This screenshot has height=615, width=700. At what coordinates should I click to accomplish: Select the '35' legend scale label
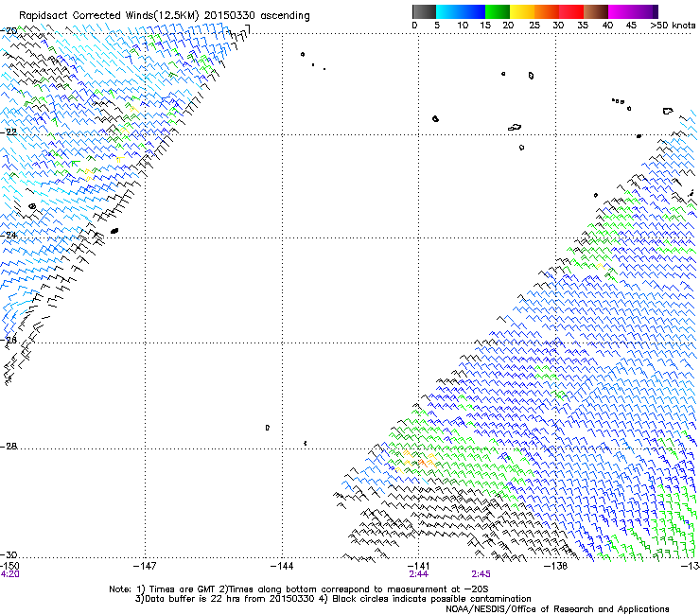583,26
